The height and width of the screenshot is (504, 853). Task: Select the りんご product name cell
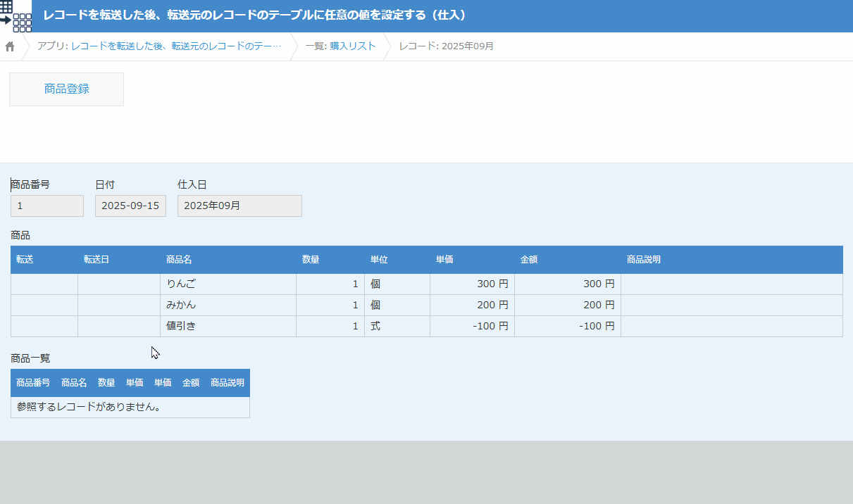pos(228,284)
